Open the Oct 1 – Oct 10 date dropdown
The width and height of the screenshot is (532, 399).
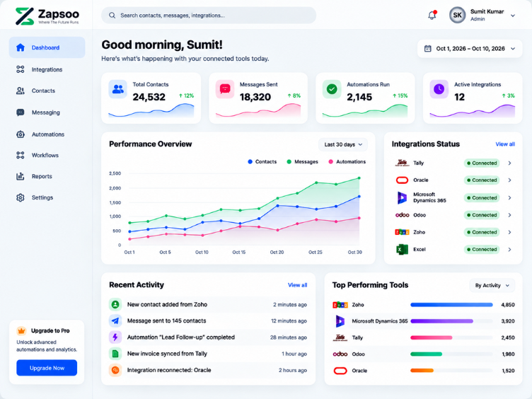pyautogui.click(x=470, y=49)
